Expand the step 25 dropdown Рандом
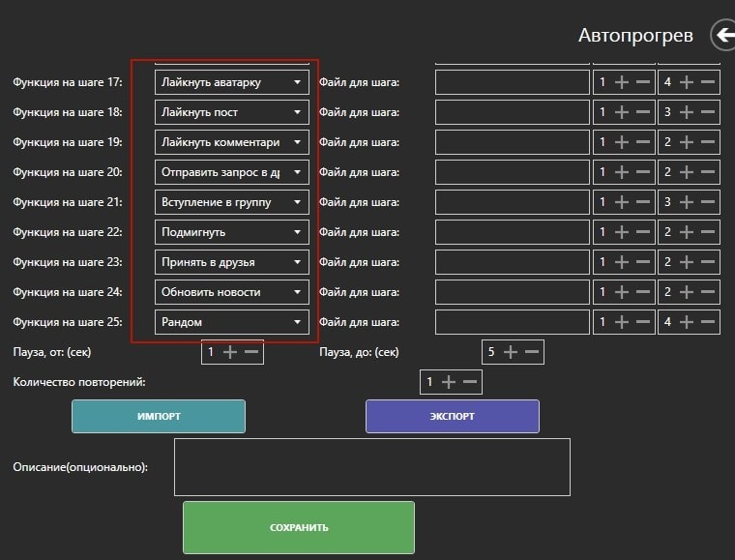Viewport: 735px width, 560px height. coord(232,322)
